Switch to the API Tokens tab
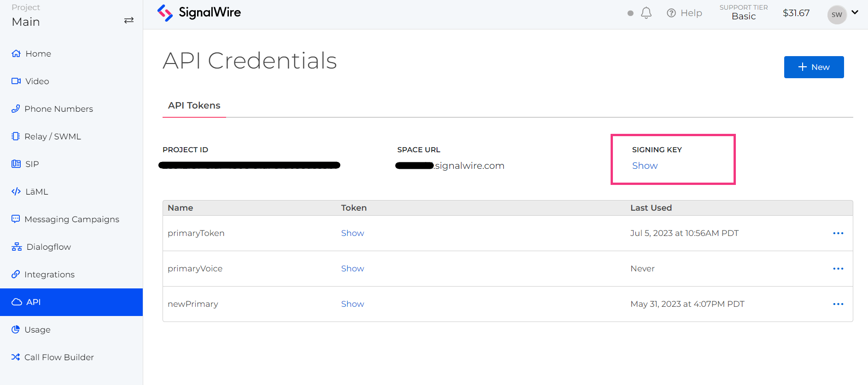Viewport: 868px width, 385px height. pos(194,105)
